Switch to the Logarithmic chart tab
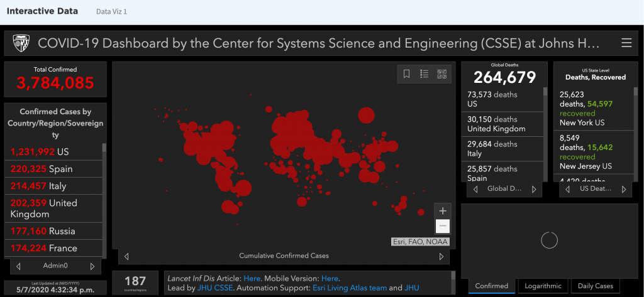 [x=543, y=286]
